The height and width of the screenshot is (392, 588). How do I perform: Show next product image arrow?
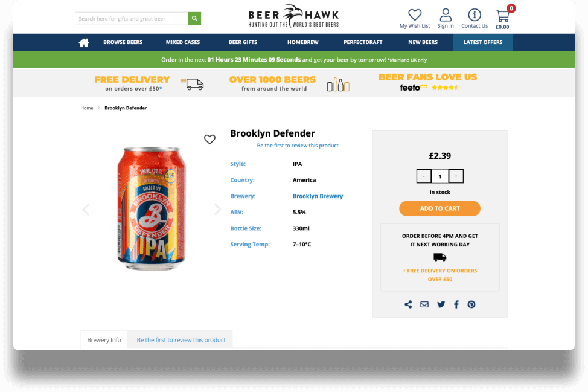tap(217, 209)
